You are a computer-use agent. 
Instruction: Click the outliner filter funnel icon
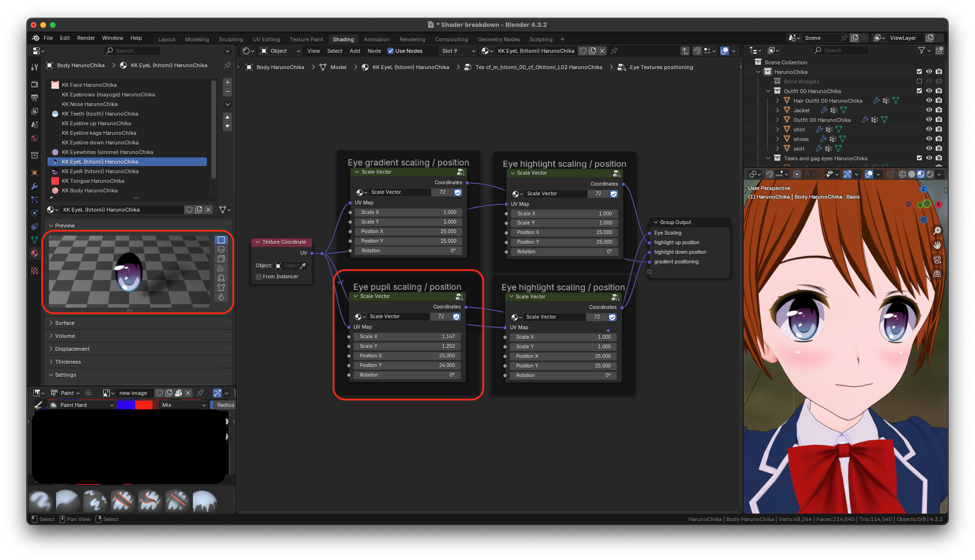(921, 50)
